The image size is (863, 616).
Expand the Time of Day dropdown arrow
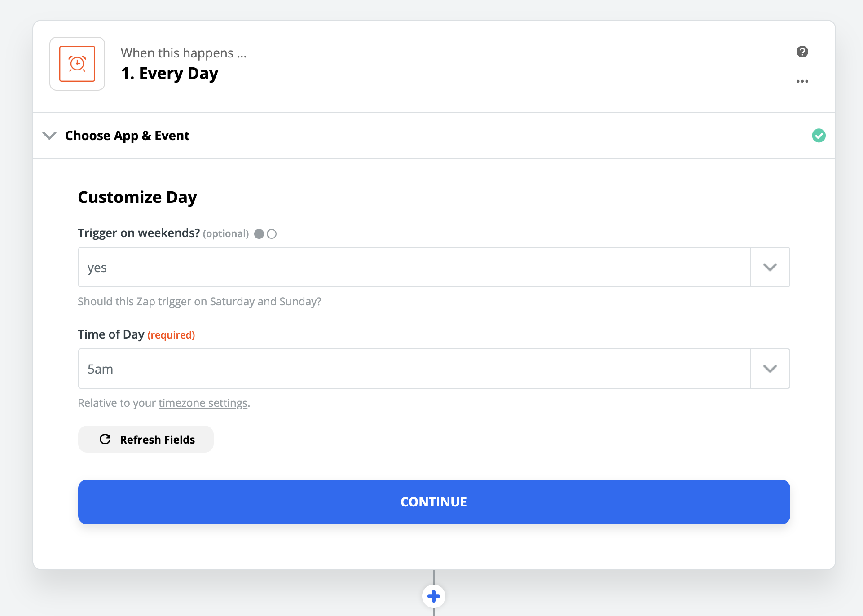click(x=770, y=369)
